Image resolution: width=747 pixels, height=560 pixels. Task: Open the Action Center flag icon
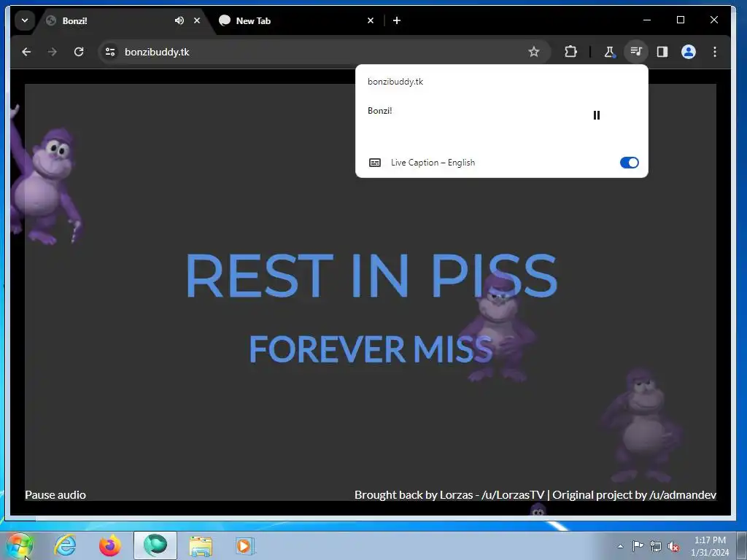pyautogui.click(x=638, y=545)
